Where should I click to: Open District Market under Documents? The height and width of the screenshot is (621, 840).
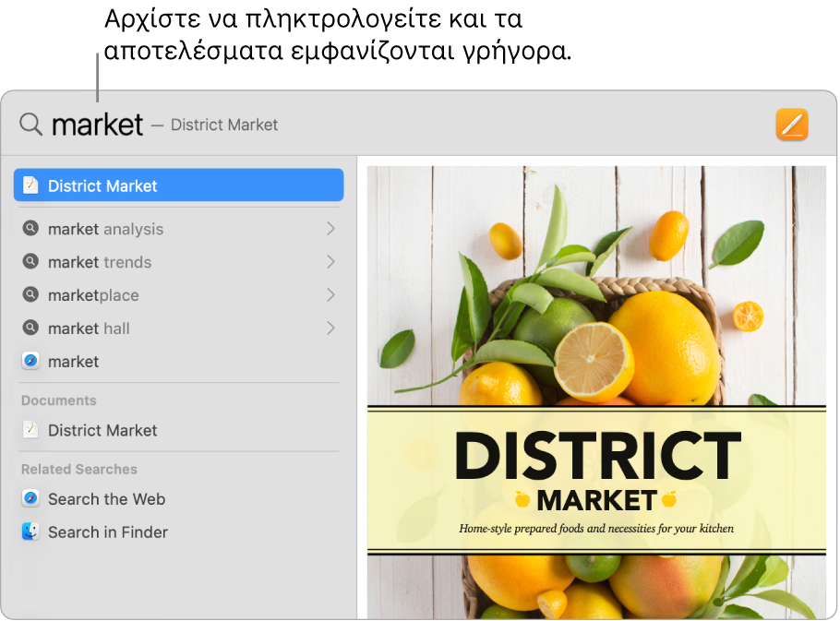(102, 430)
